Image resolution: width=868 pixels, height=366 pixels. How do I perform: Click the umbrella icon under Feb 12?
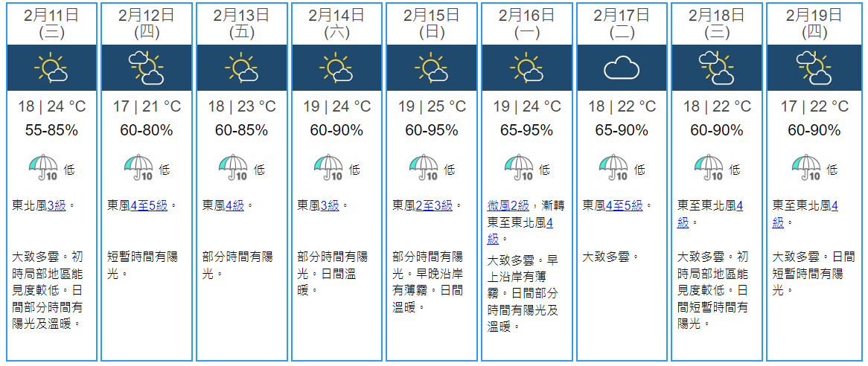coord(138,168)
